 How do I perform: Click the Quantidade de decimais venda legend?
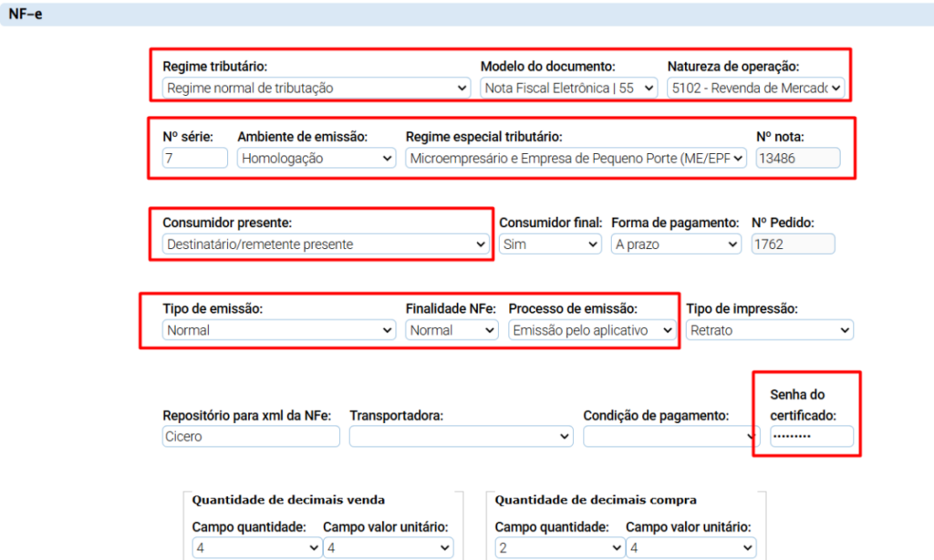288,500
